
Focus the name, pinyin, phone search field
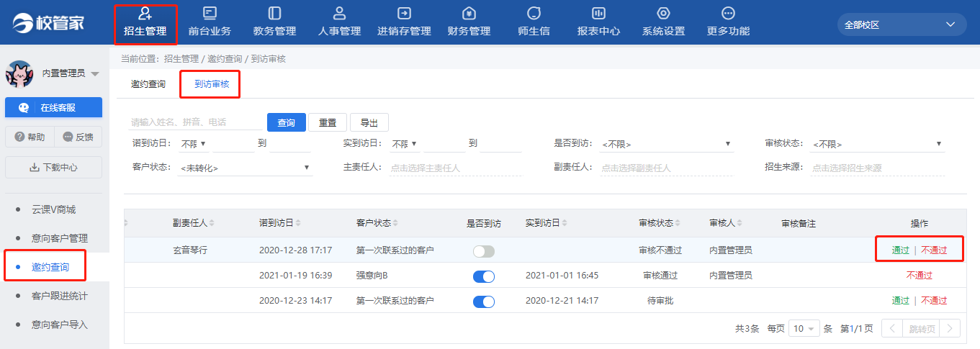pyautogui.click(x=197, y=122)
